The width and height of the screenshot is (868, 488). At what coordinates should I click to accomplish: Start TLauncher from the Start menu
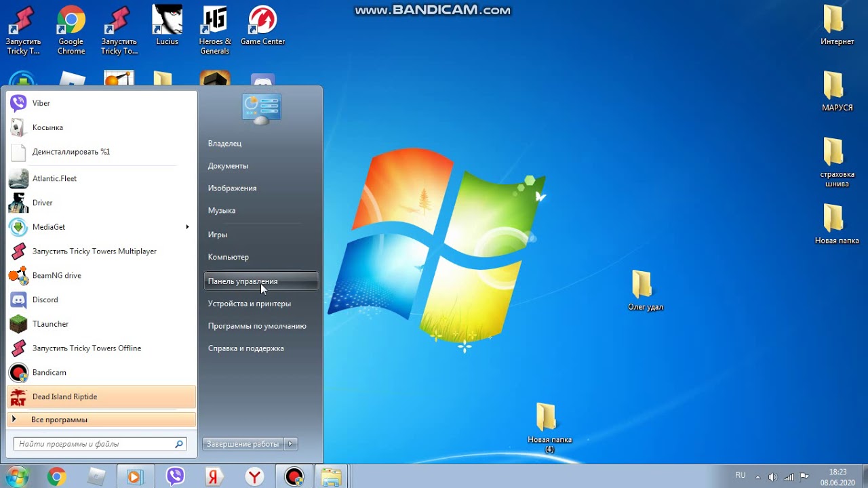point(102,324)
